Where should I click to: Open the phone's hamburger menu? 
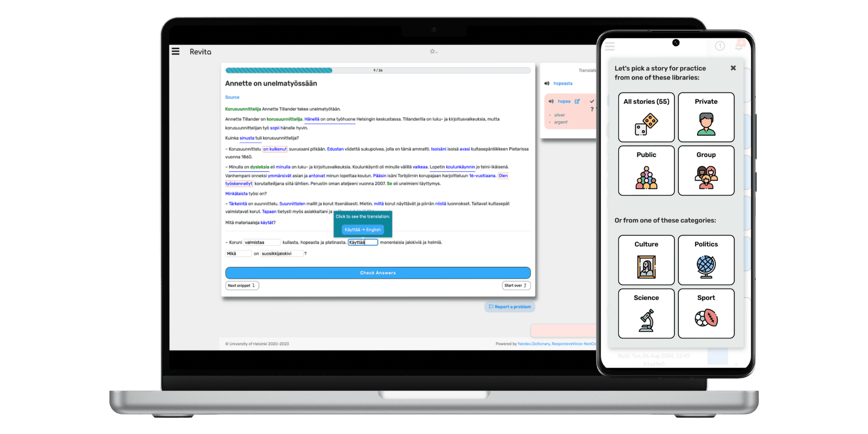point(610,46)
